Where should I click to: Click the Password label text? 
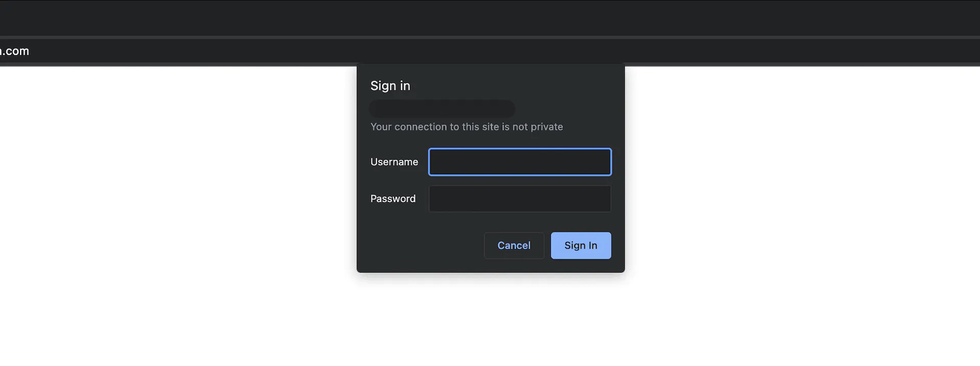393,199
